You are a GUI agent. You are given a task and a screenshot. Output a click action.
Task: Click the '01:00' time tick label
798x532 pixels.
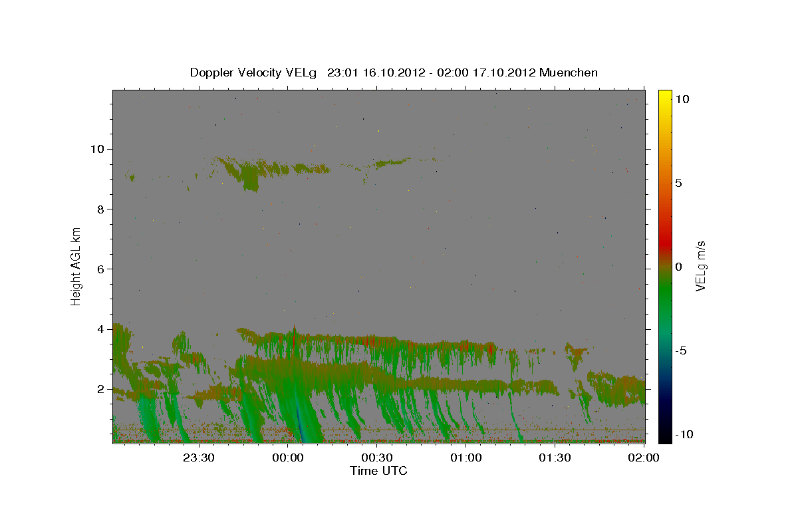(x=466, y=458)
